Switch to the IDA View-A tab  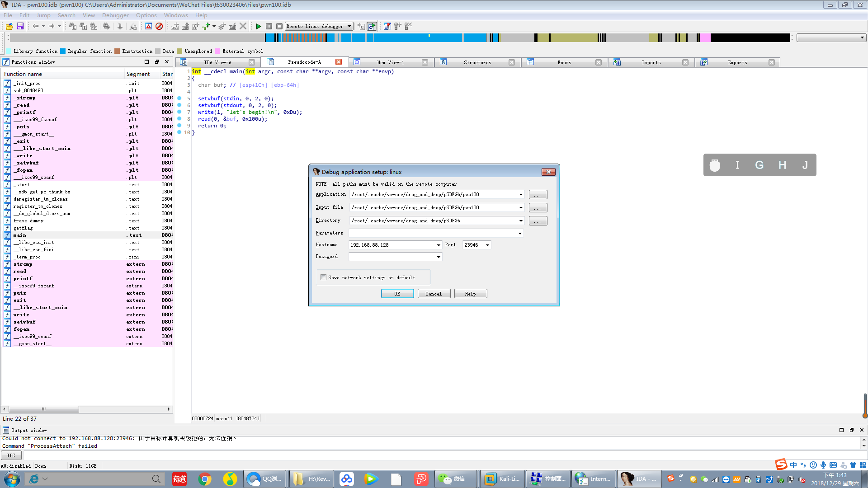(x=217, y=62)
